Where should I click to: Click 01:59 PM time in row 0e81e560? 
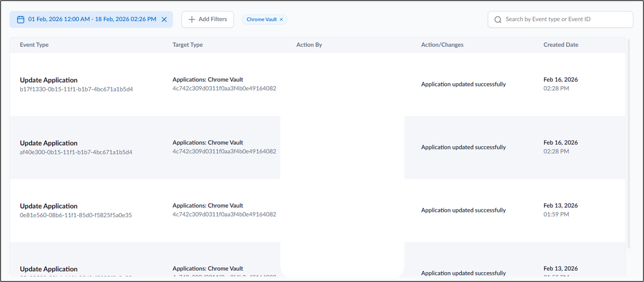(556, 214)
